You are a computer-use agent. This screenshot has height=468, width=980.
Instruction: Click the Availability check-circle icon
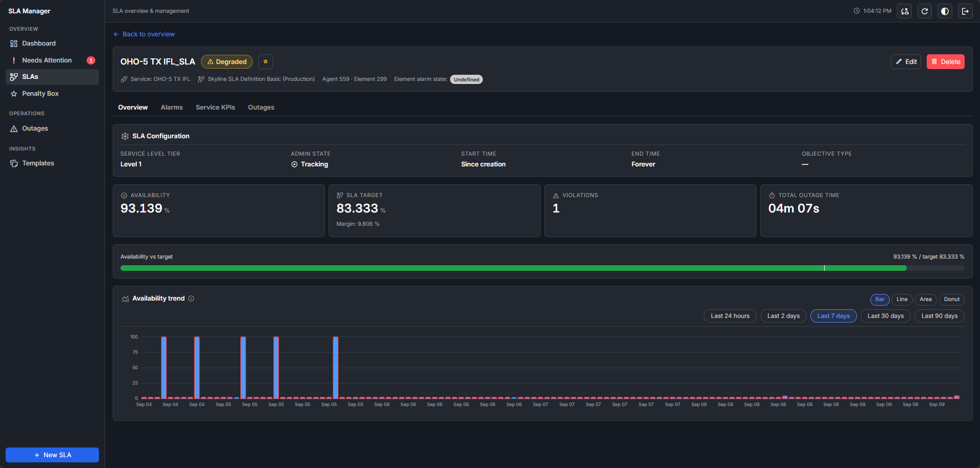[x=124, y=196]
